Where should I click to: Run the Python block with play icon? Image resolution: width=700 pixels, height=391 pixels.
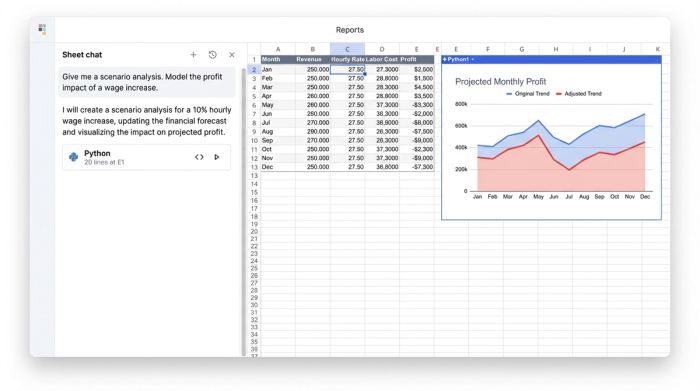click(x=217, y=157)
